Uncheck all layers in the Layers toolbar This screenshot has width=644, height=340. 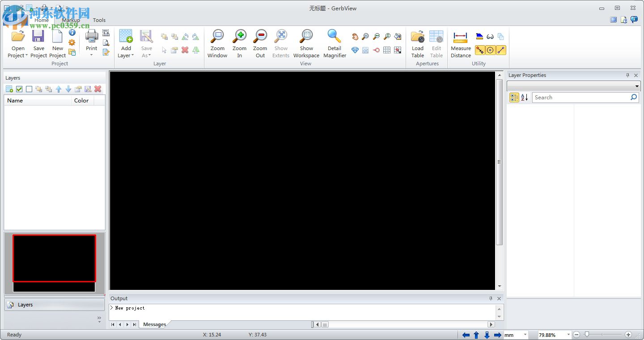[x=29, y=89]
